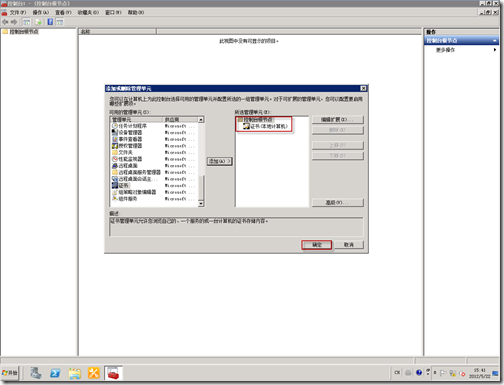Open the File (文件) menu
This screenshot has height=385, width=504.
tap(18, 12)
